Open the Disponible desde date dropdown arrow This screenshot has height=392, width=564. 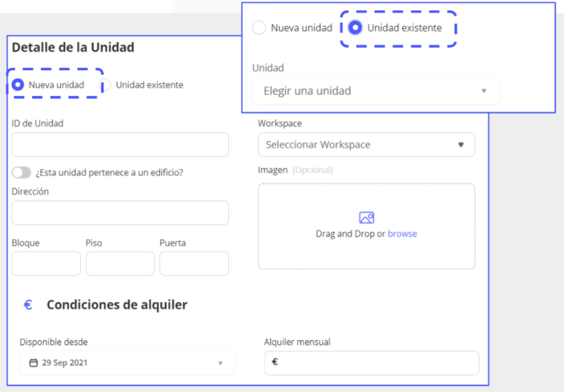(x=220, y=363)
